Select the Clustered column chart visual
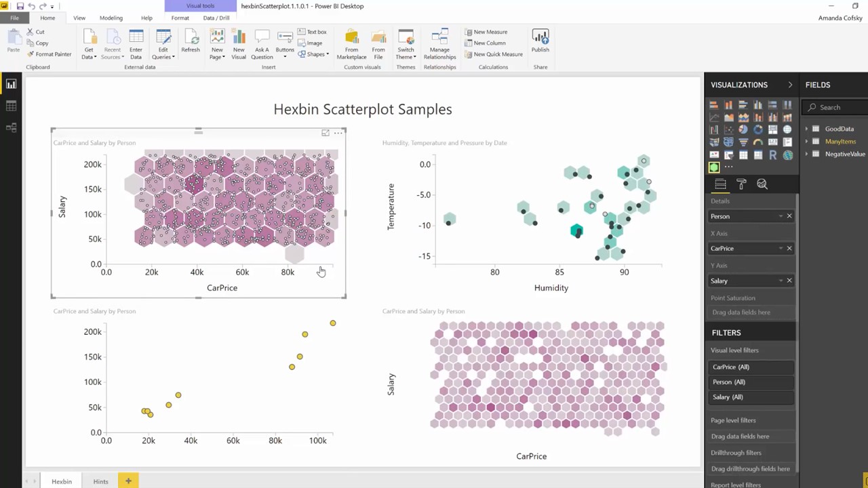The width and height of the screenshot is (868, 488). point(757,105)
